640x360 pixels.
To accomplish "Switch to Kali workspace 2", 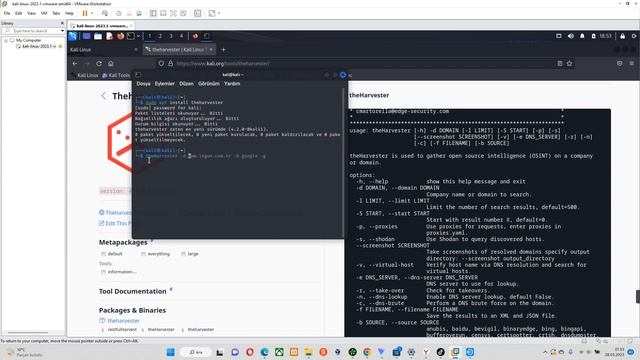I will click(x=160, y=36).
